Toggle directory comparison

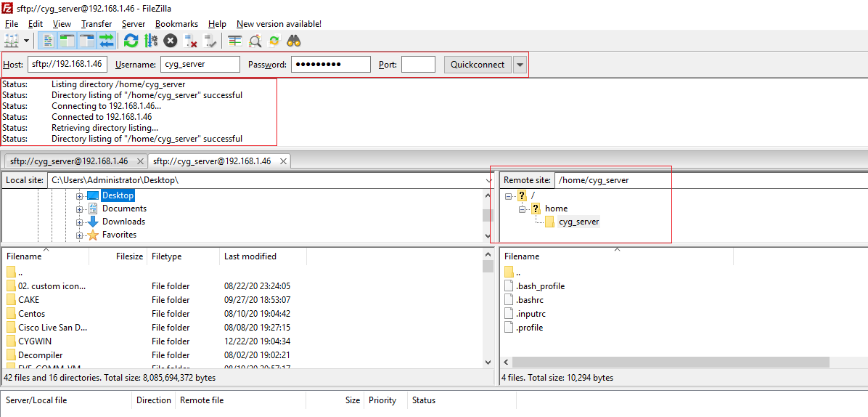(255, 41)
